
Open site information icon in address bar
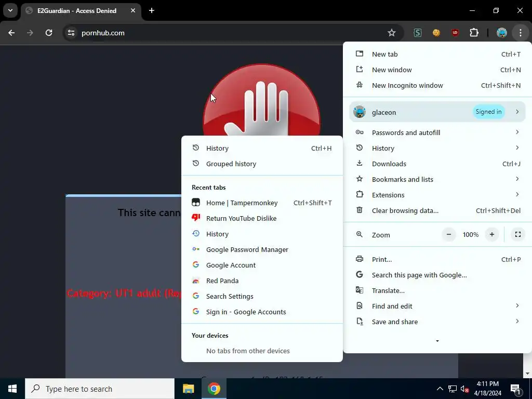71,33
